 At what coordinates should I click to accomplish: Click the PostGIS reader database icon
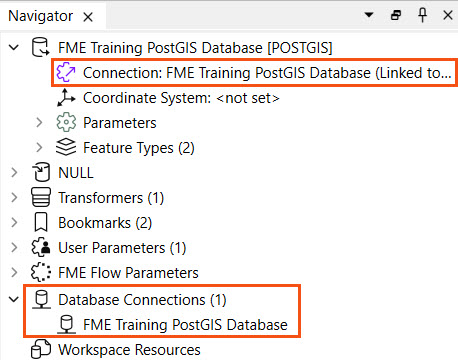tap(41, 47)
